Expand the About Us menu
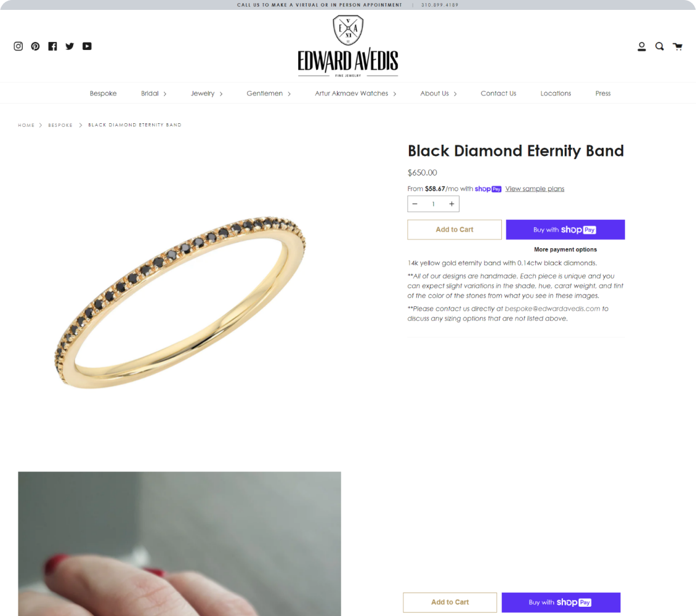Screen dimensions: 696x616 pos(438,94)
